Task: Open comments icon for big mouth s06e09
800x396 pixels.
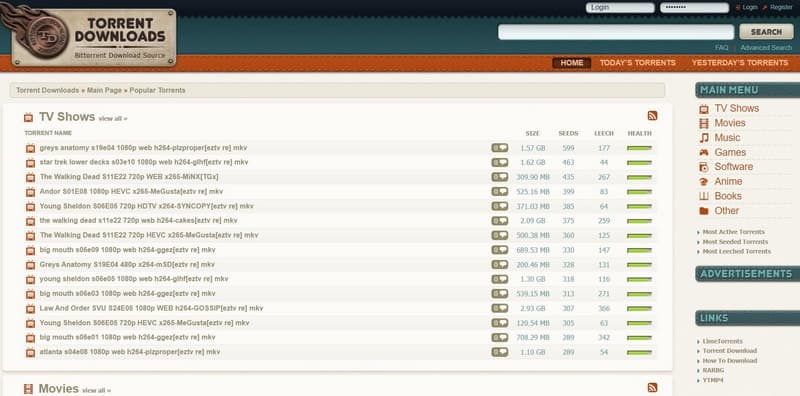Action: click(x=499, y=250)
